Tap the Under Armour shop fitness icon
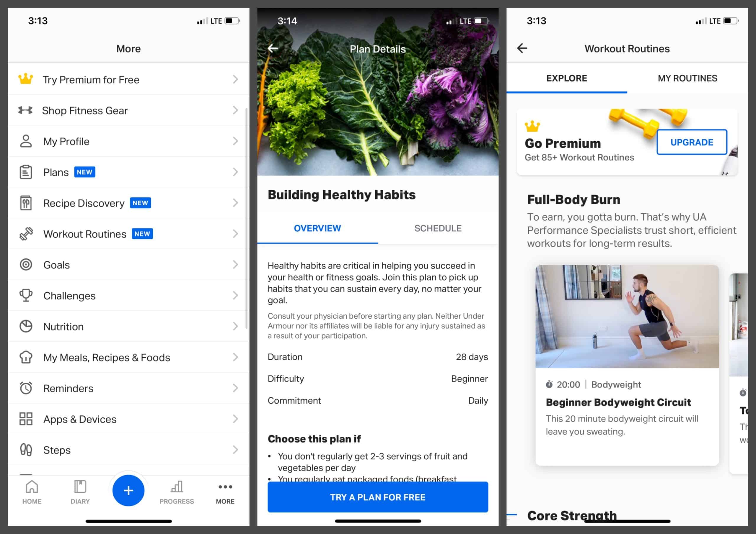Viewport: 756px width, 534px height. tap(26, 110)
